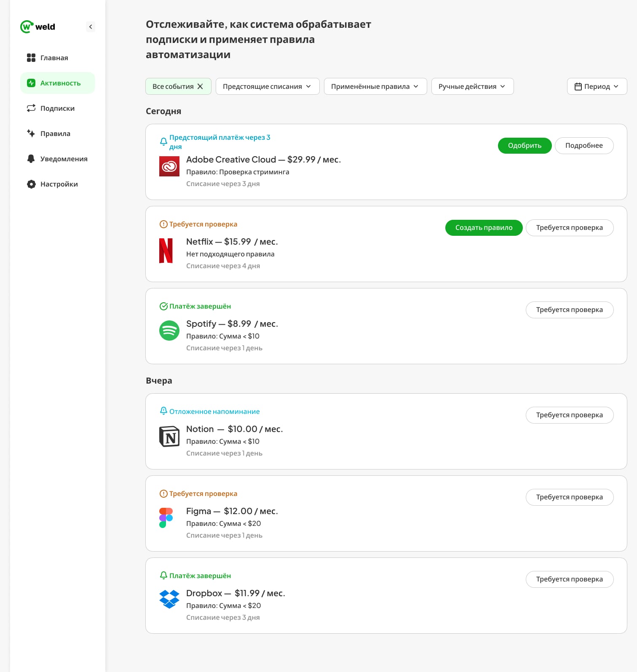Go to the Уведомления menu item

coord(58,159)
